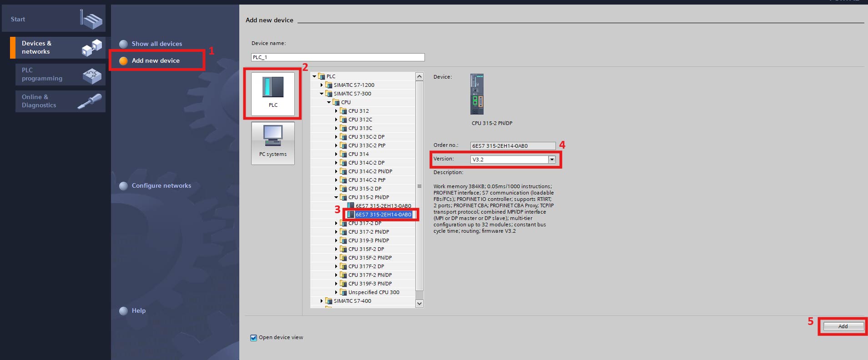Select the Show all devices option
868x360 pixels.
(x=156, y=44)
